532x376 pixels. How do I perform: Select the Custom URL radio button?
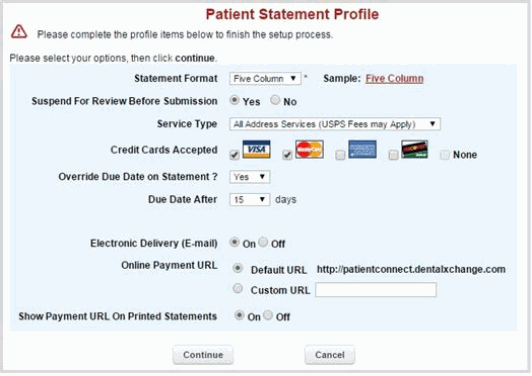tap(238, 289)
